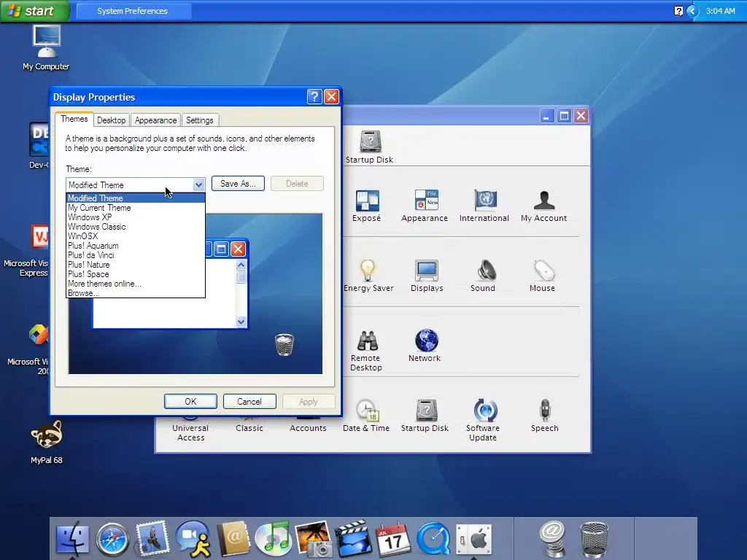Click the Display Properties help button

coord(314,97)
